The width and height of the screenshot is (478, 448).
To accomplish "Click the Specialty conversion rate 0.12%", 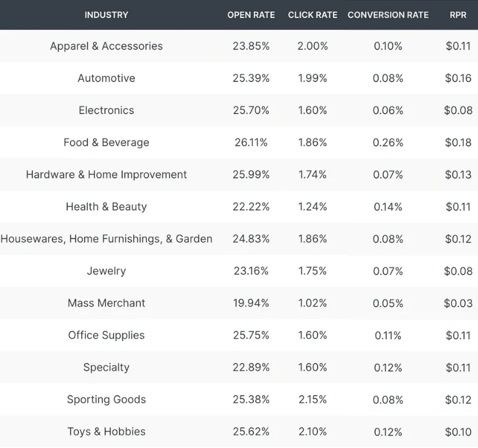I will pyautogui.click(x=388, y=367).
